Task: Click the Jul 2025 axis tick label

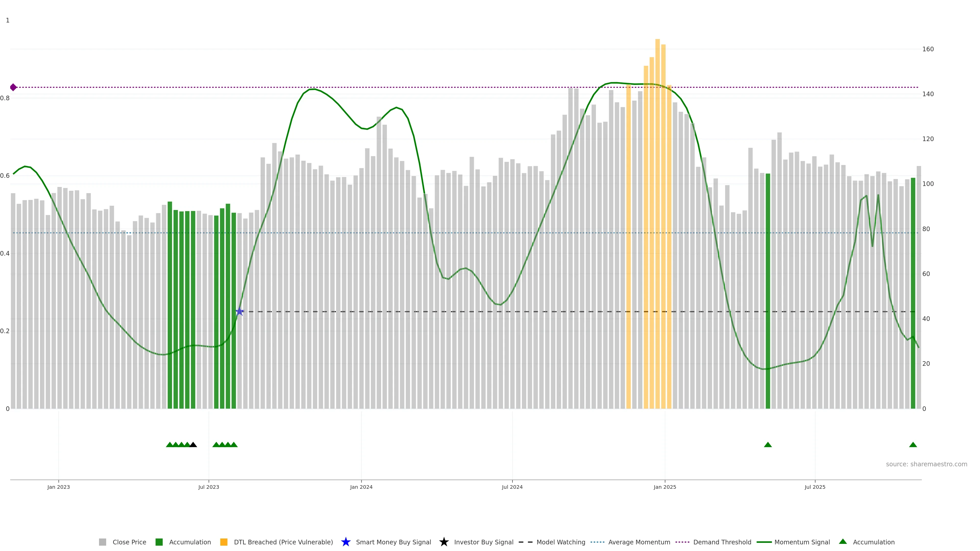Action: pos(815,487)
